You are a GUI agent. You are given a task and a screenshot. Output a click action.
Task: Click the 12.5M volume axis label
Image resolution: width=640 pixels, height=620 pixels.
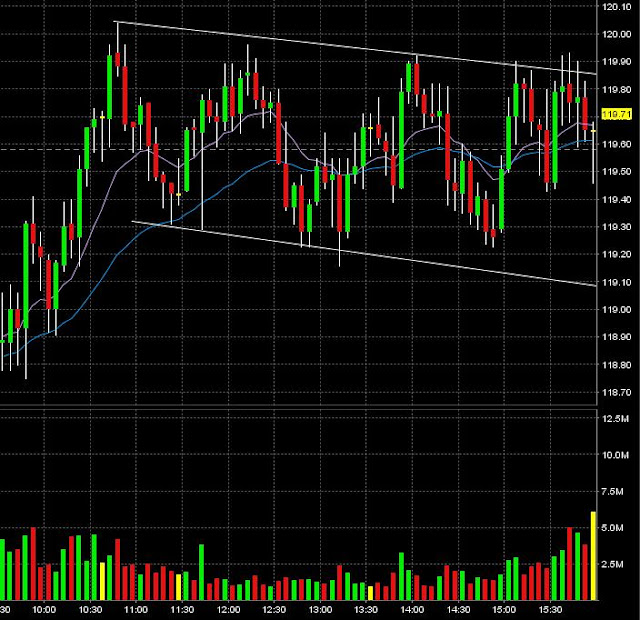click(x=615, y=419)
